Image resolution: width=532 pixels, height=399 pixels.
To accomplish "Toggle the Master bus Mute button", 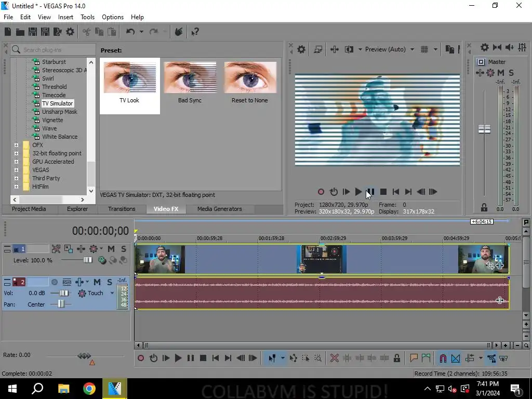I will pos(501,73).
